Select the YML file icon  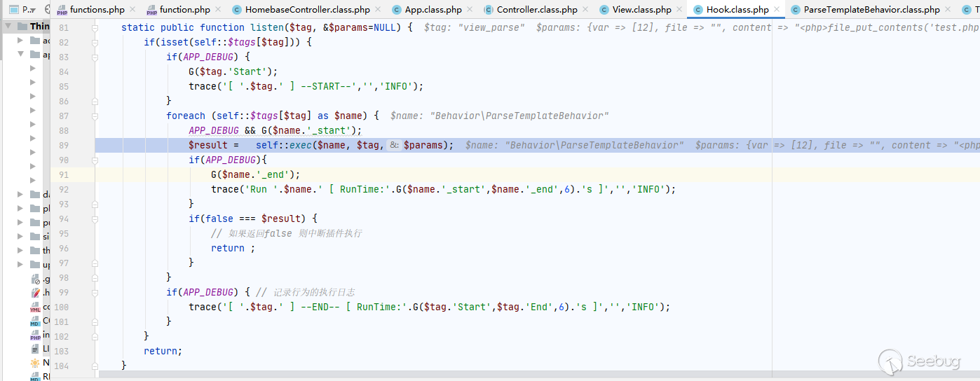pos(35,307)
